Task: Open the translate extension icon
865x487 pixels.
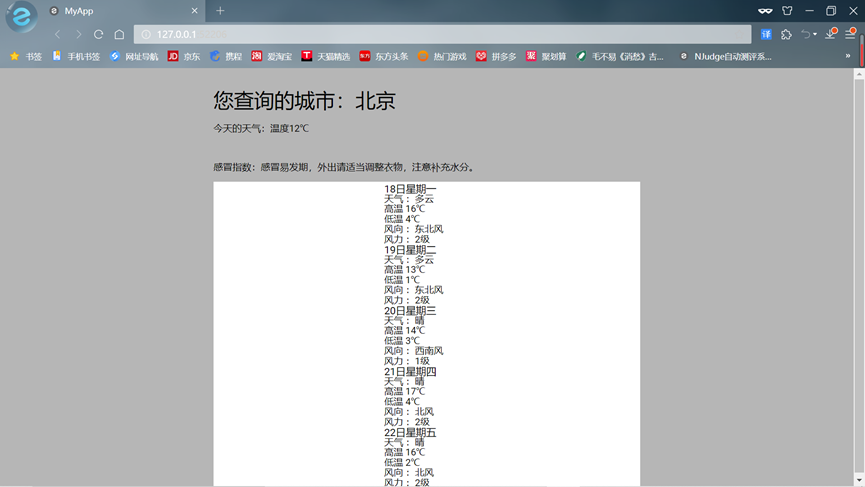Action: coord(766,34)
